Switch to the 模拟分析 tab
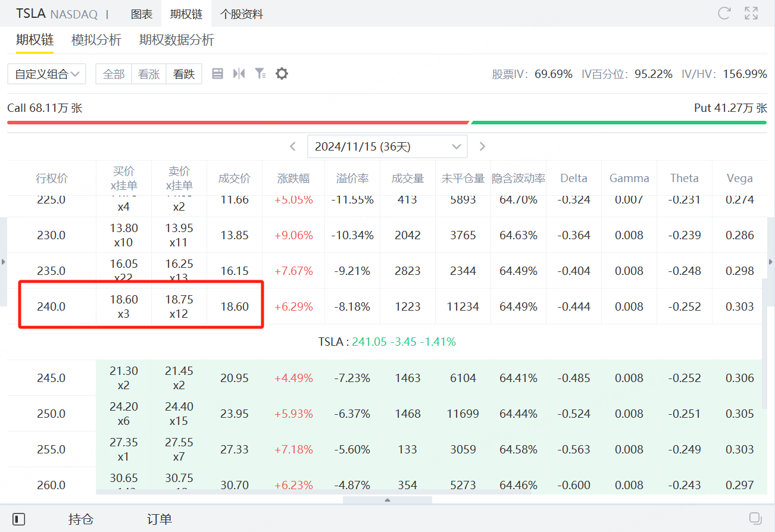Image resolution: width=775 pixels, height=532 pixels. [96, 40]
